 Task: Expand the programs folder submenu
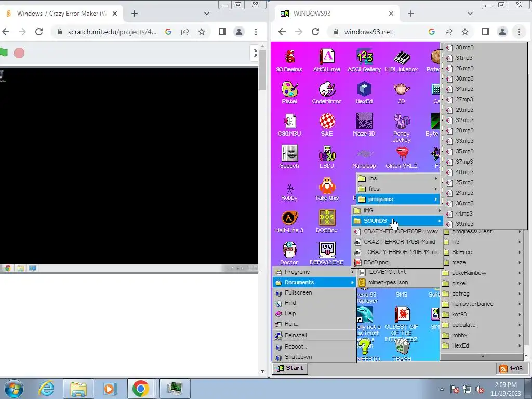coord(398,199)
